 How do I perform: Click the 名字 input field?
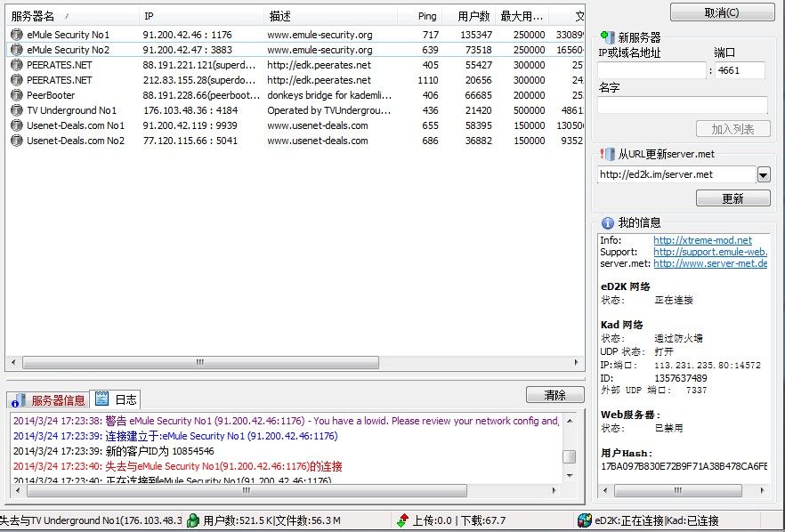(x=683, y=105)
